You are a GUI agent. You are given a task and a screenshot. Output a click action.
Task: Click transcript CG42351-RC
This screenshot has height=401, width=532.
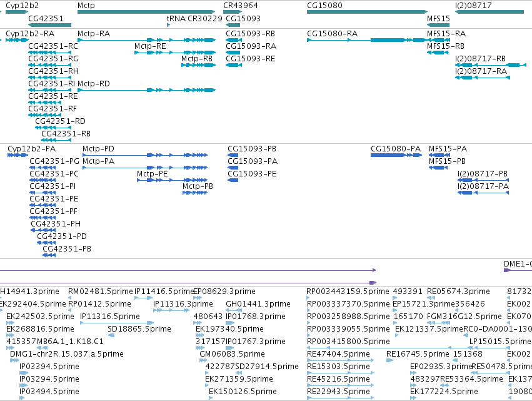[53, 46]
